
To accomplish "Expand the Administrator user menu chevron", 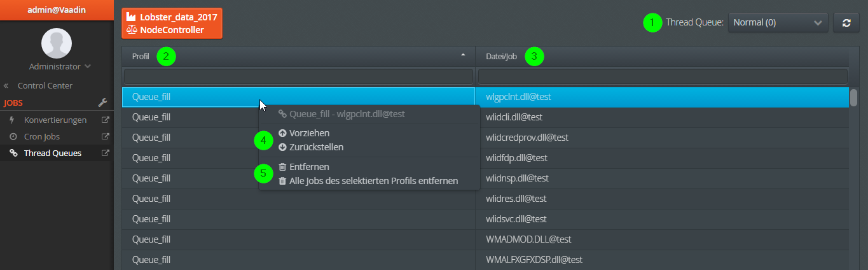I will coord(88,66).
